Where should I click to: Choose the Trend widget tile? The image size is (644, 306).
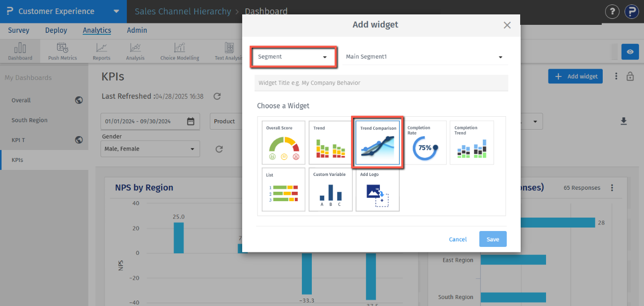click(x=330, y=143)
